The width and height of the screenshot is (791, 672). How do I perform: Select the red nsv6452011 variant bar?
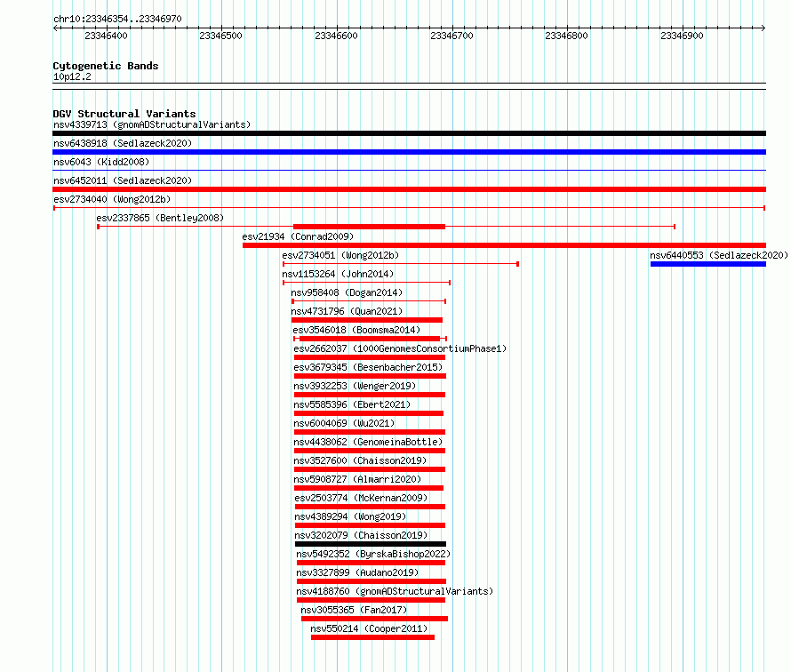coord(409,189)
